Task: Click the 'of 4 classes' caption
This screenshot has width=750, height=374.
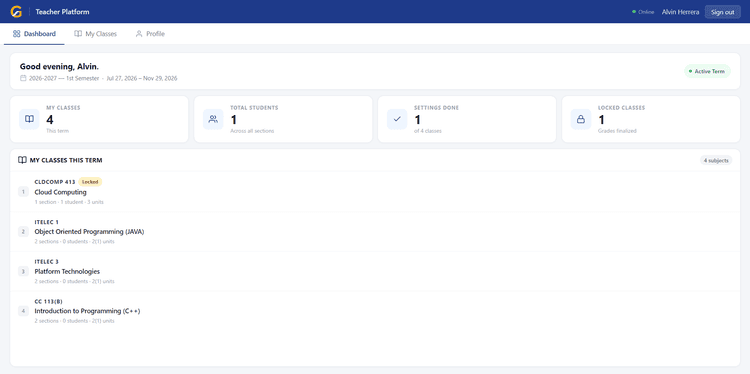Action: pos(428,131)
